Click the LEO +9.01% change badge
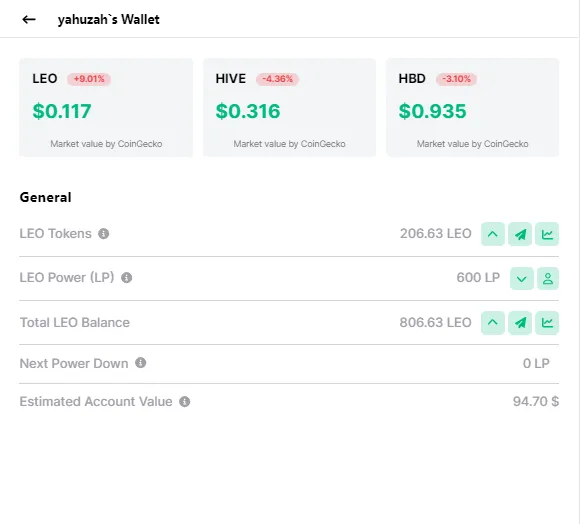Viewport: 586px width, 524px height. point(90,80)
